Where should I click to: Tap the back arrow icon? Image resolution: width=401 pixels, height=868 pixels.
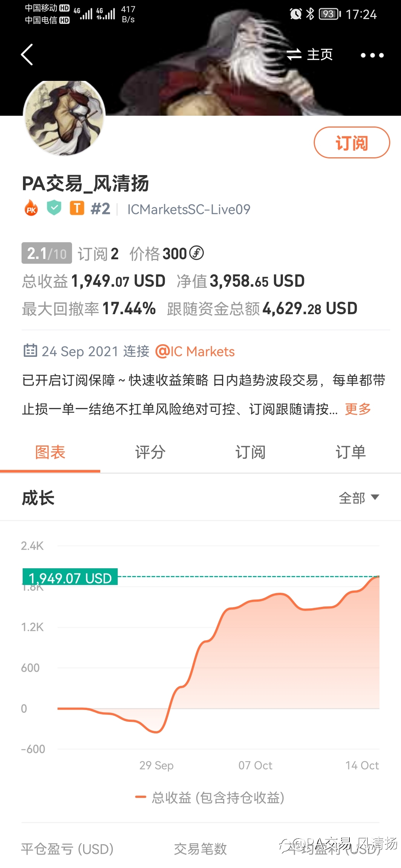[27, 55]
